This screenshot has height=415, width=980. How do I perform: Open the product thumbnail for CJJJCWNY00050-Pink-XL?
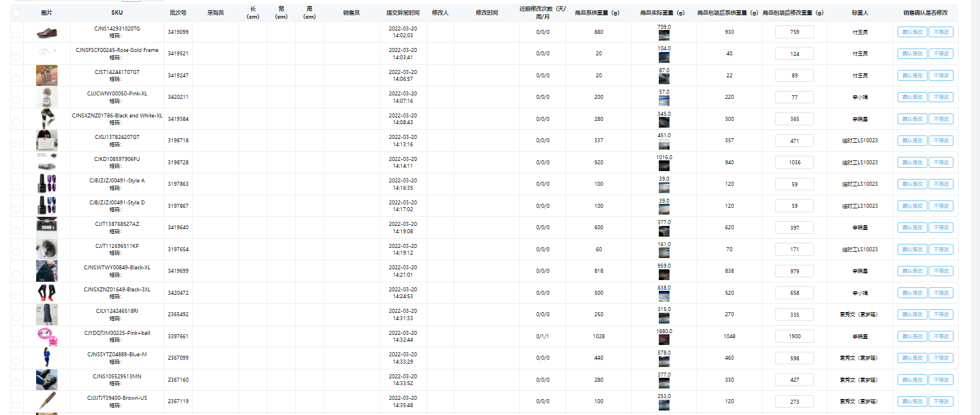coord(47,97)
